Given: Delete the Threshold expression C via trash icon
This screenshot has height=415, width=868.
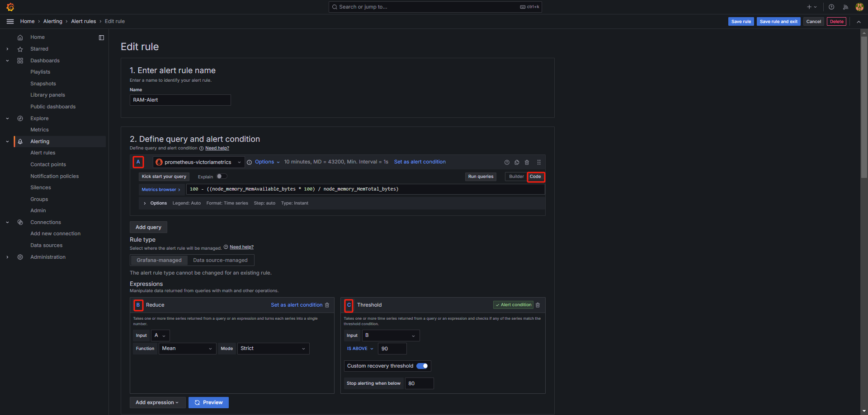Looking at the screenshot, I should point(538,305).
